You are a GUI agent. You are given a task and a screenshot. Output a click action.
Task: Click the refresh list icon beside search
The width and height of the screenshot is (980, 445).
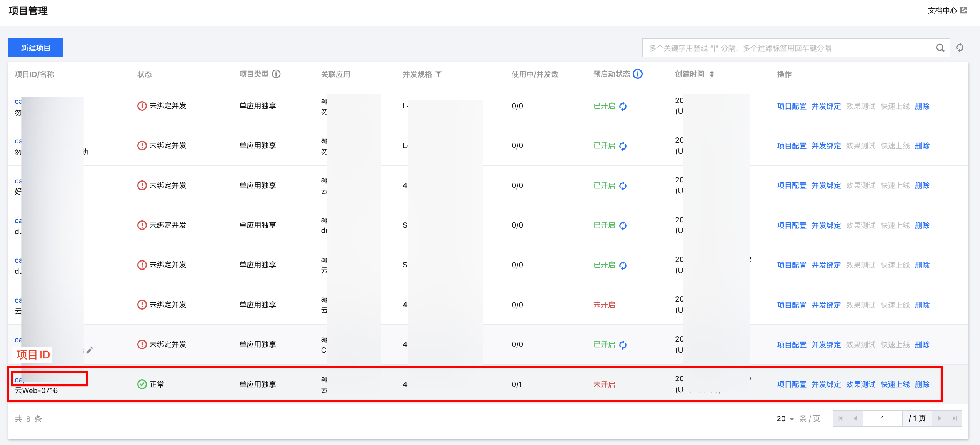[960, 48]
